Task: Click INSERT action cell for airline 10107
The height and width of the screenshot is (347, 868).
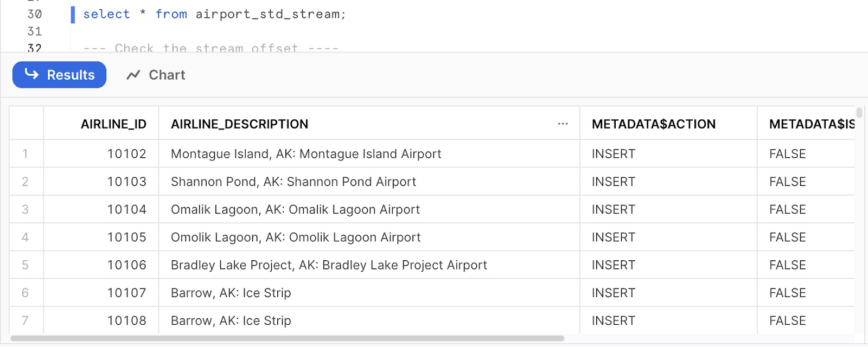Action: pyautogui.click(x=614, y=293)
